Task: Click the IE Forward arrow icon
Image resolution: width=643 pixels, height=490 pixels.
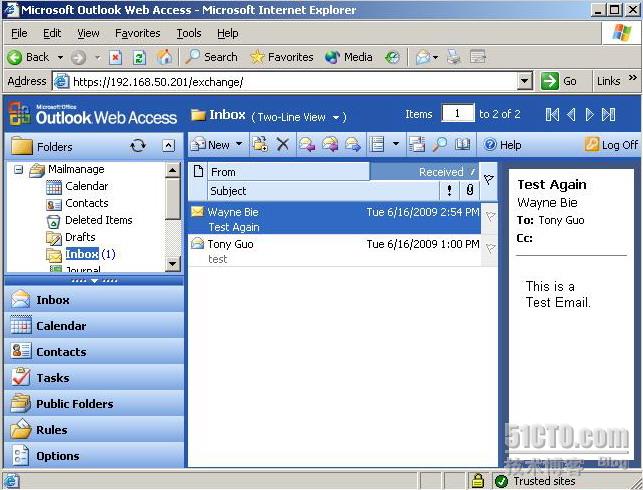Action: point(78,57)
